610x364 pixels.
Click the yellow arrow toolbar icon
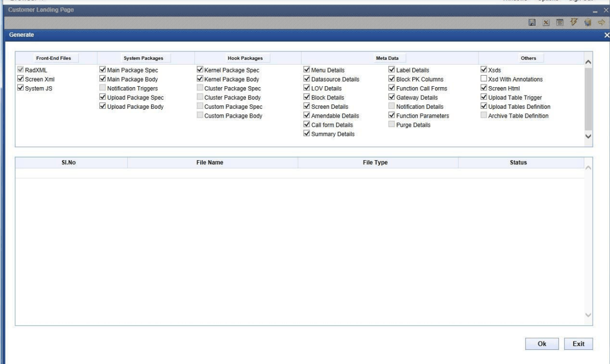pyautogui.click(x=602, y=23)
